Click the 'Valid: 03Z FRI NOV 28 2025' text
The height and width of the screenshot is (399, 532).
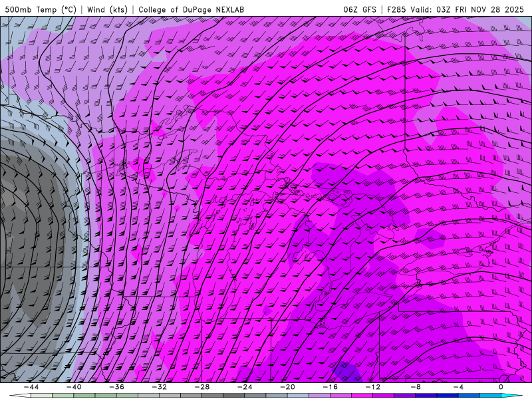[467, 9]
